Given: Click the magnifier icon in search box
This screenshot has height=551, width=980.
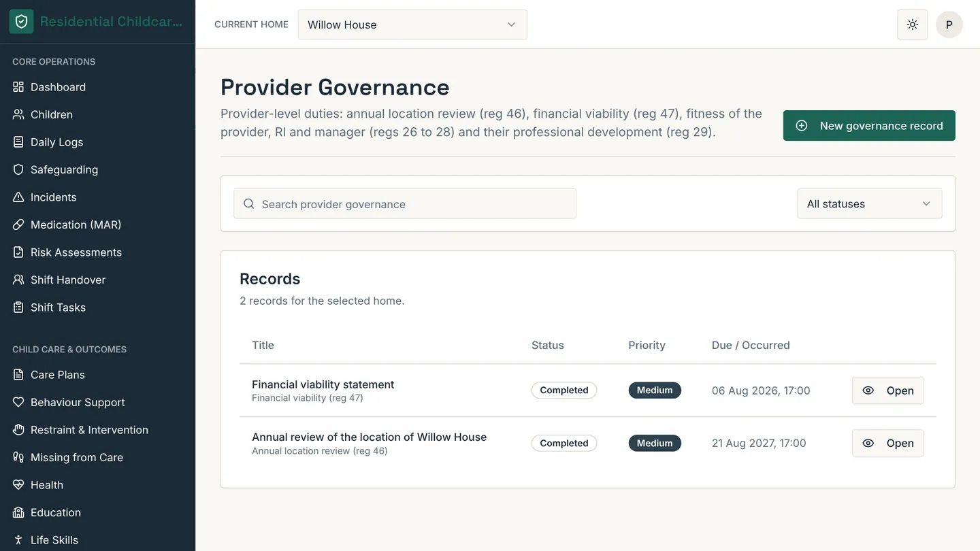Looking at the screenshot, I should click(x=249, y=204).
